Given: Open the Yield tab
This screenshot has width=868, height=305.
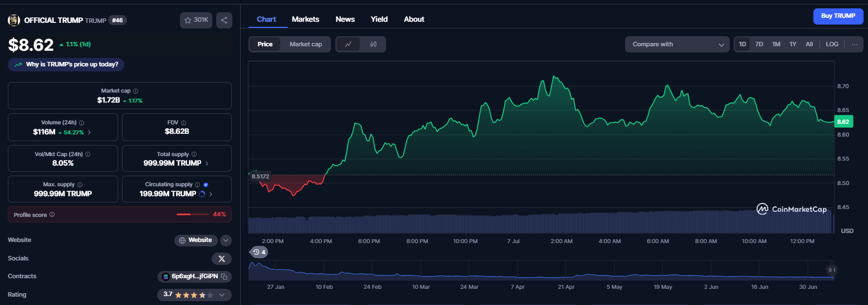Looking at the screenshot, I should (379, 19).
